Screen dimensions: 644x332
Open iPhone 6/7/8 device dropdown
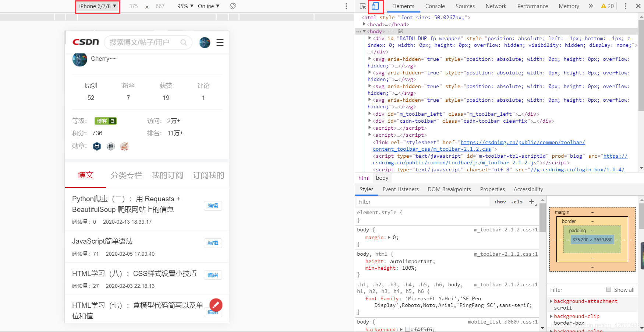pos(98,6)
